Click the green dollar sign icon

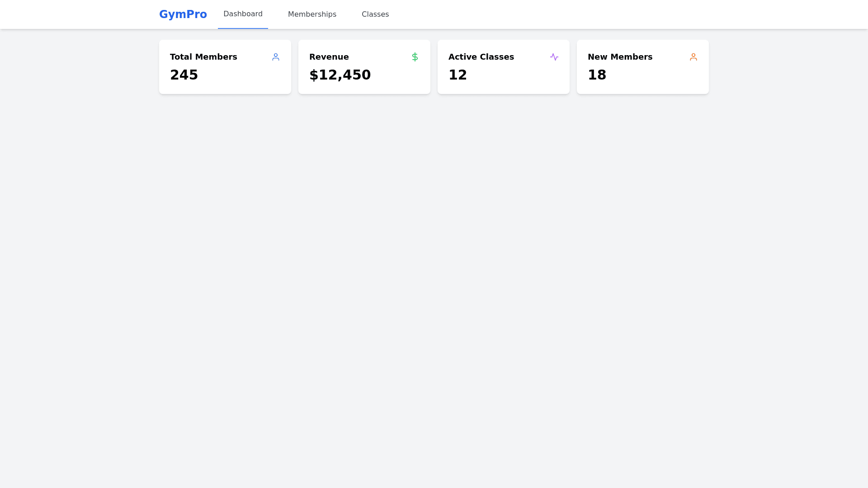(x=415, y=57)
